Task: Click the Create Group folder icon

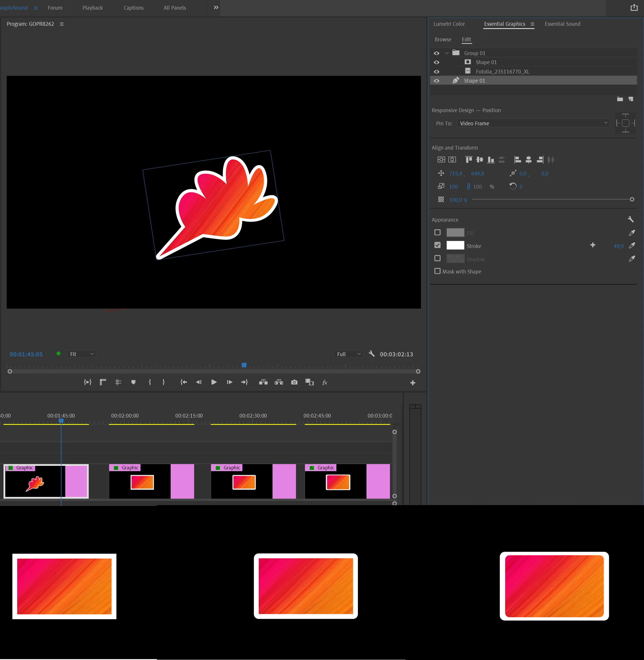Action: click(620, 99)
